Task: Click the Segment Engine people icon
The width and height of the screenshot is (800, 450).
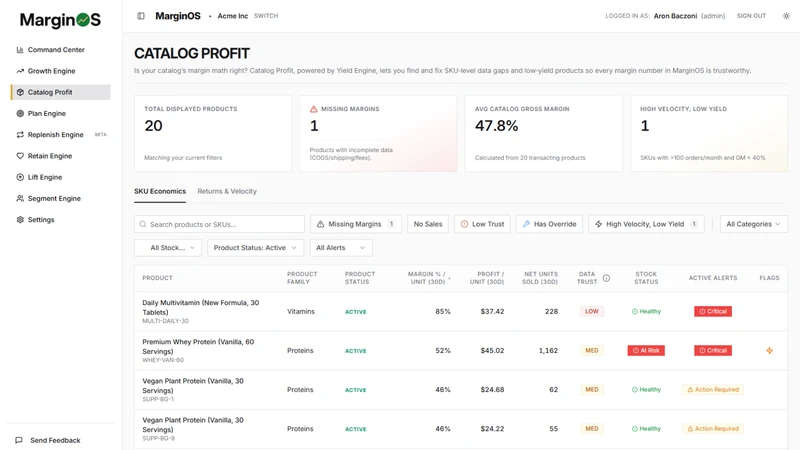Action: click(20, 198)
